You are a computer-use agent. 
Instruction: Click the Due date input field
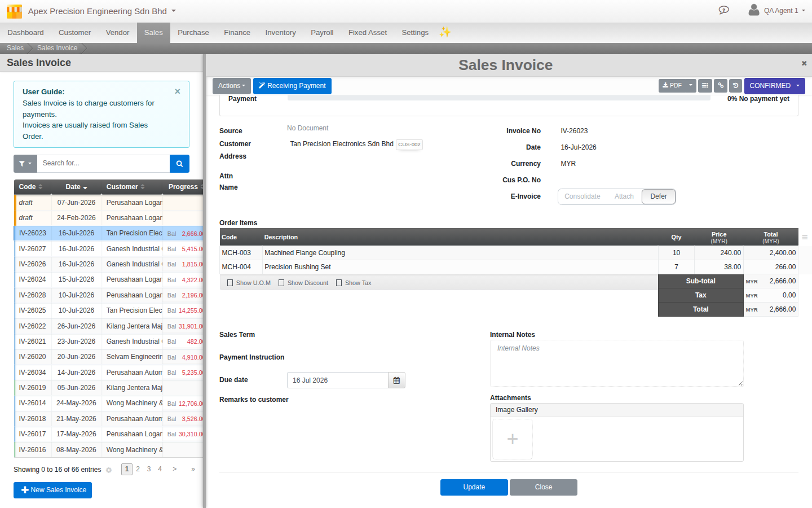click(x=338, y=380)
